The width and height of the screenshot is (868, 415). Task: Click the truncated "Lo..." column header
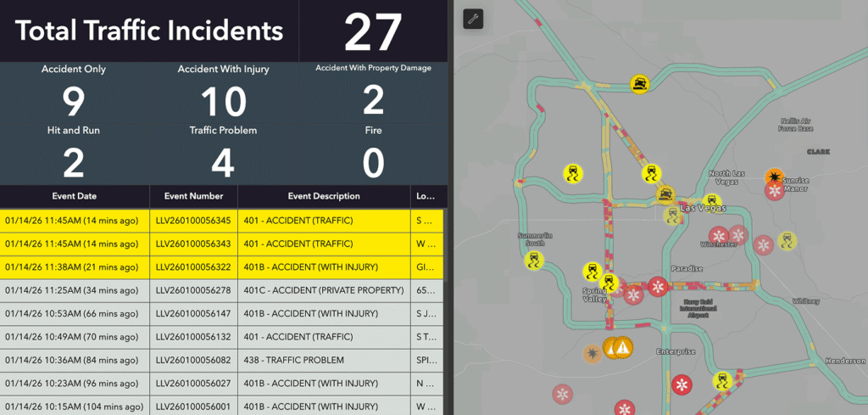pos(426,196)
